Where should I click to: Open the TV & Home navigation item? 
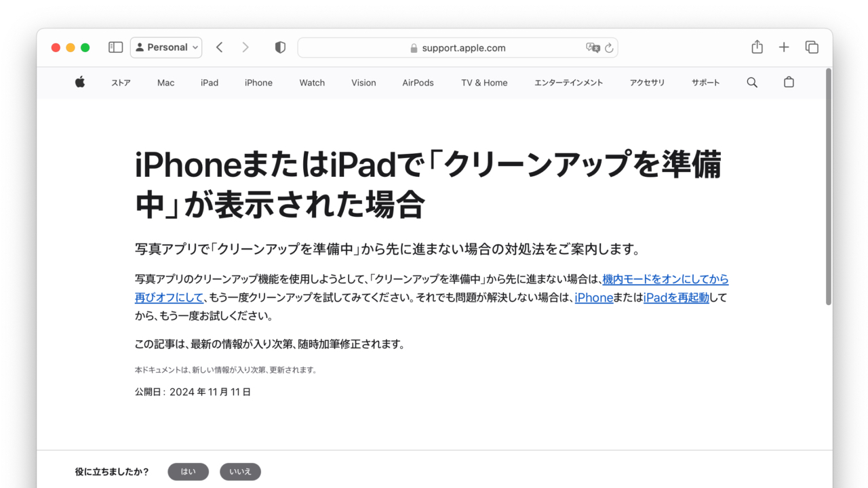[484, 83]
